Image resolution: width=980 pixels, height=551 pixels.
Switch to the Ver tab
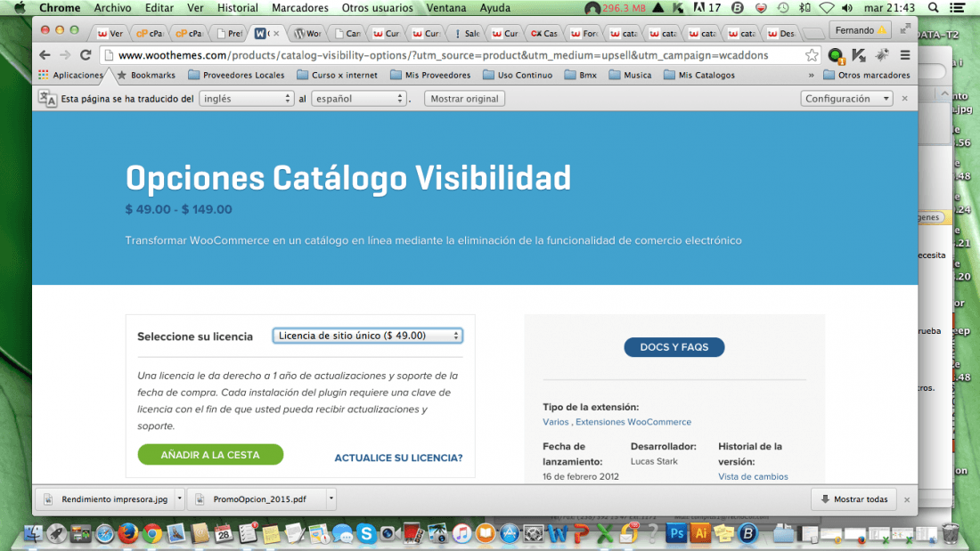tap(110, 33)
